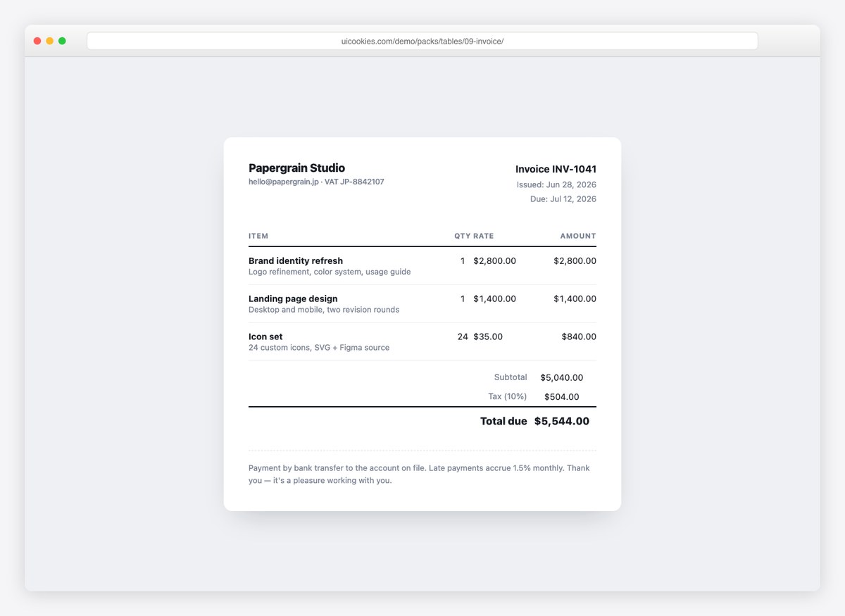Image resolution: width=845 pixels, height=616 pixels.
Task: Click the Invoice INV-1041 title
Action: [556, 169]
